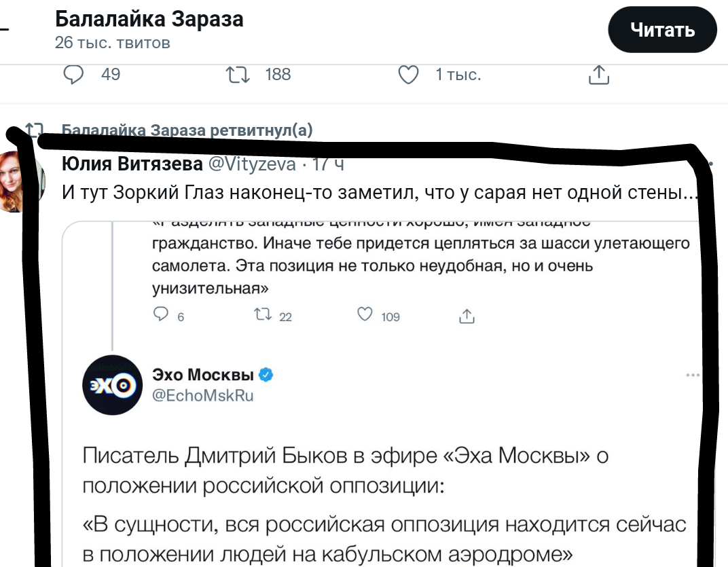Click the Читать follow button
Viewport: 728px width, 567px height.
(662, 30)
